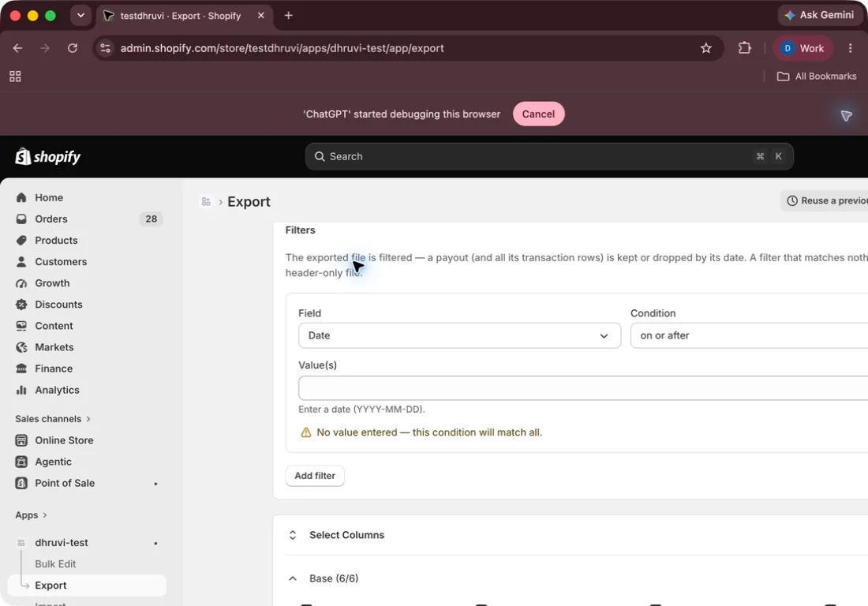Click the Discounts badge icon
Screen dimensions: 868x606
coord(21,305)
